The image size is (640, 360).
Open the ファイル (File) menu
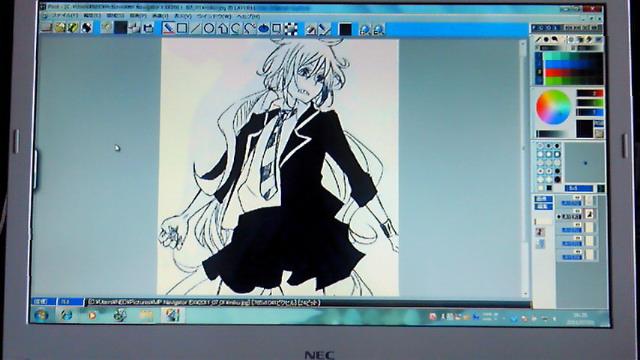(65, 16)
